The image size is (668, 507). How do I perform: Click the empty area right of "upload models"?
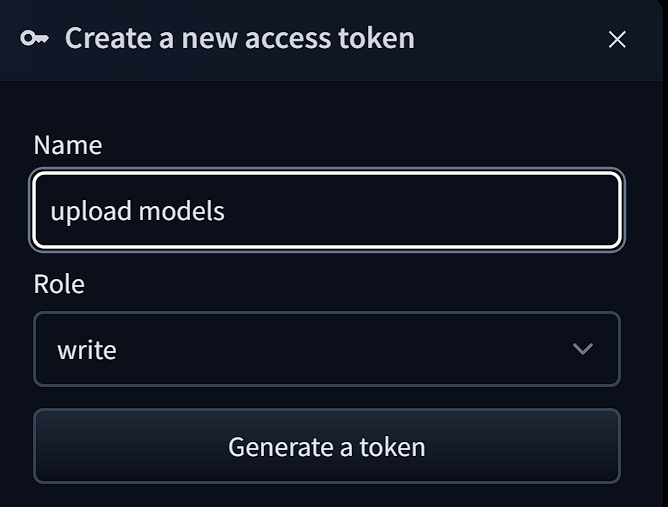[420, 211]
